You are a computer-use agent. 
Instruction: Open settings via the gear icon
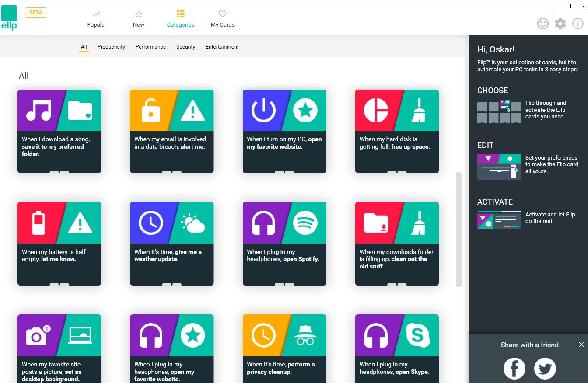560,24
